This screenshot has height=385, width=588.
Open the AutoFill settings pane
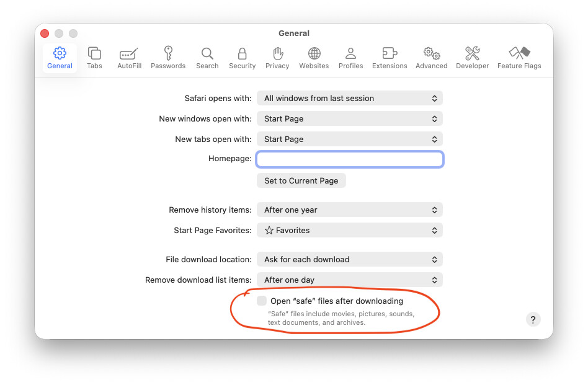129,58
